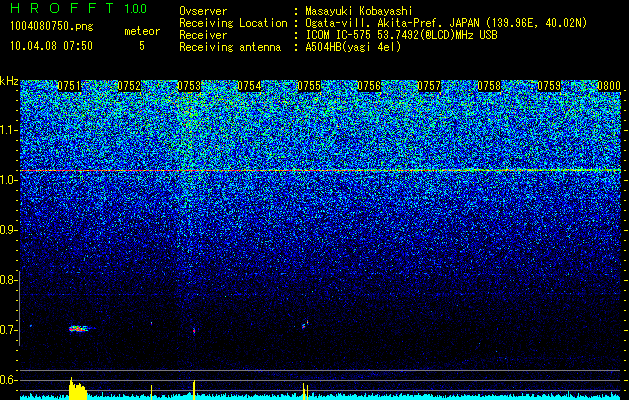Click the 1.1 frequency axis label

8,130
